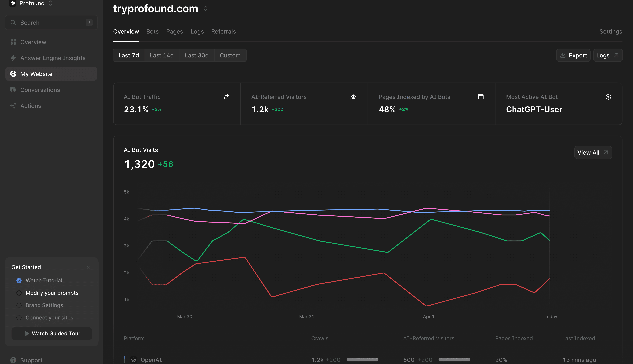
Task: Click the Export download icon
Action: click(x=563, y=55)
